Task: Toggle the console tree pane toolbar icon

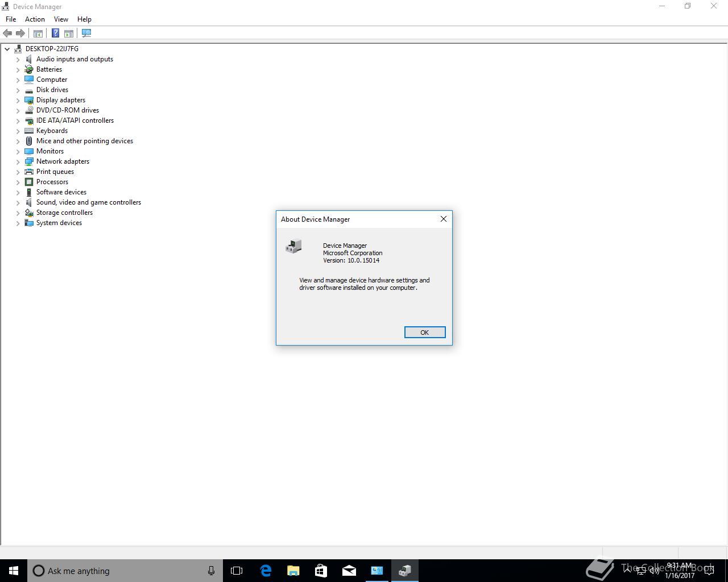Action: (38, 34)
